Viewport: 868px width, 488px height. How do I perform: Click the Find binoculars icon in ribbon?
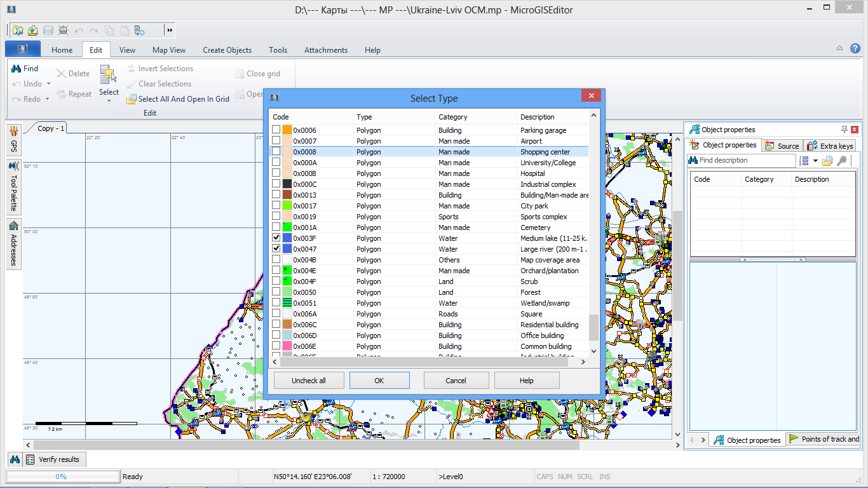(x=17, y=69)
